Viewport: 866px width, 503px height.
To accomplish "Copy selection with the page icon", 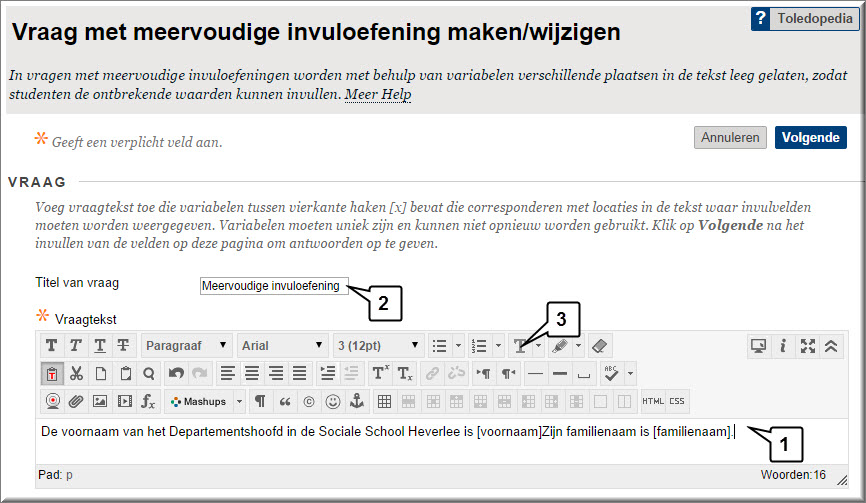I will tap(101, 374).
